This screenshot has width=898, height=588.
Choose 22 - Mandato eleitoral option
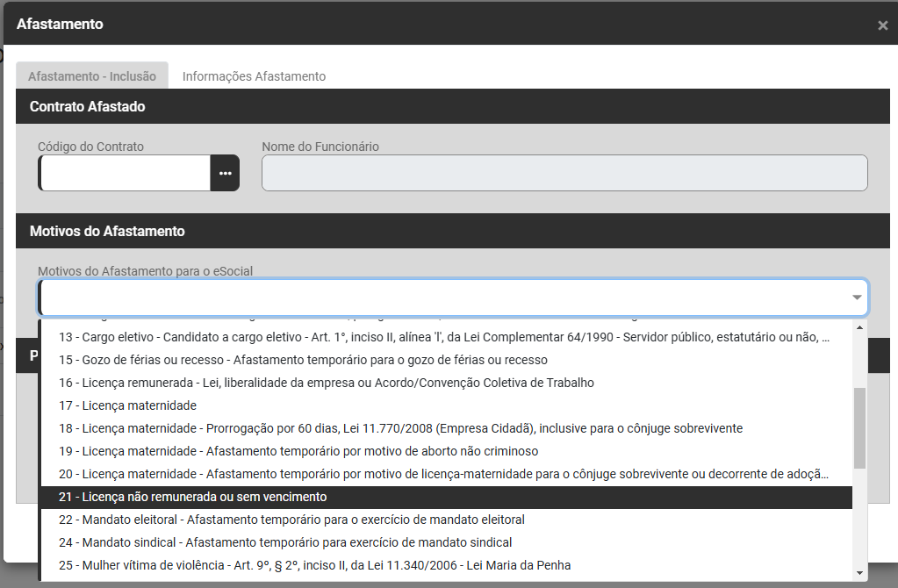[x=291, y=520]
